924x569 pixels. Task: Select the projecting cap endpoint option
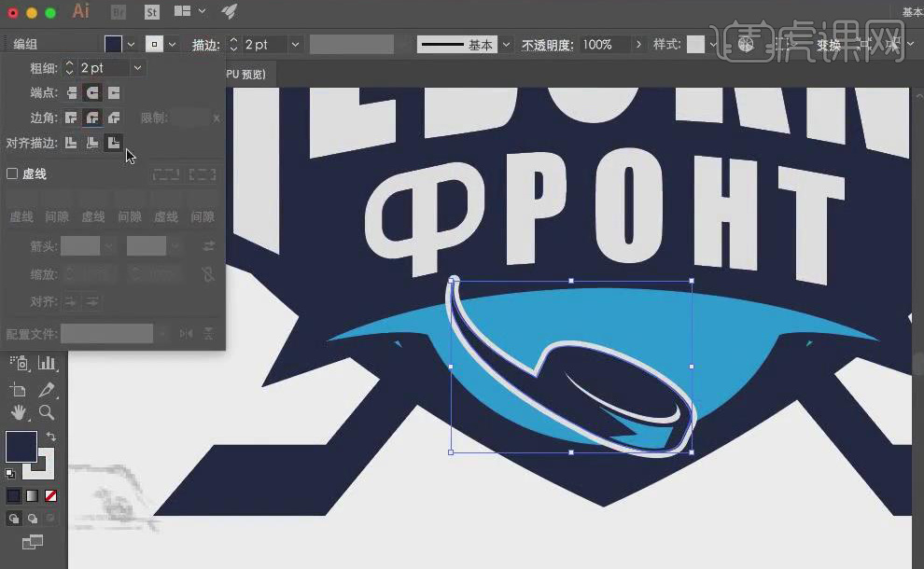[x=114, y=92]
